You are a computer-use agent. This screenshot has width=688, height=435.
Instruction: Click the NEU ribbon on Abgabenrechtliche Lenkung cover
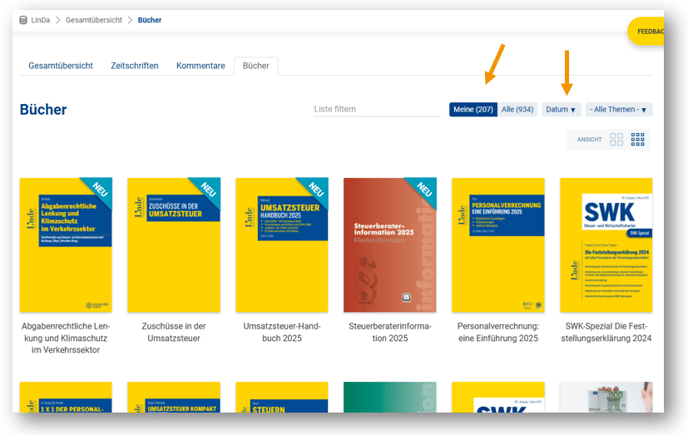point(100,189)
